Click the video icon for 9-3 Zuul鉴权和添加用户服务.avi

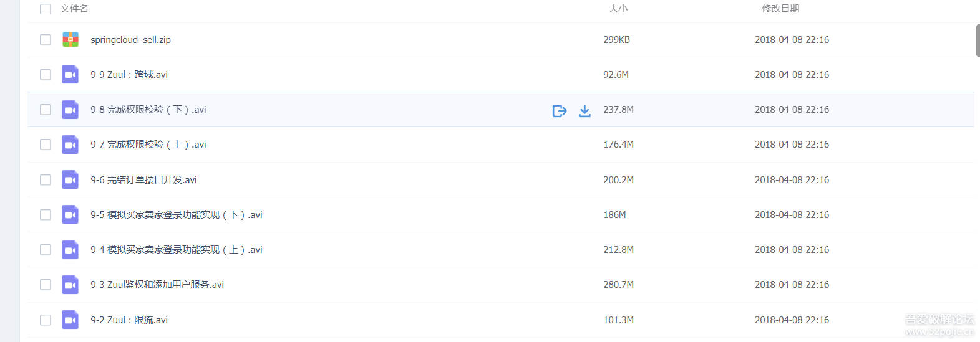[x=70, y=285]
